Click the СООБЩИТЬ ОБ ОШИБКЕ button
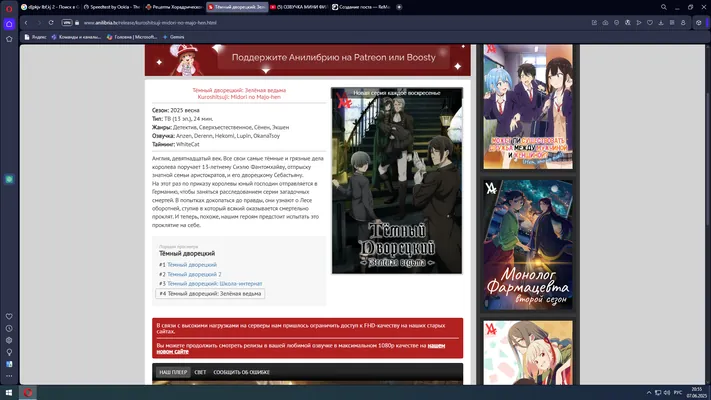This screenshot has width=711, height=400. 241,372
